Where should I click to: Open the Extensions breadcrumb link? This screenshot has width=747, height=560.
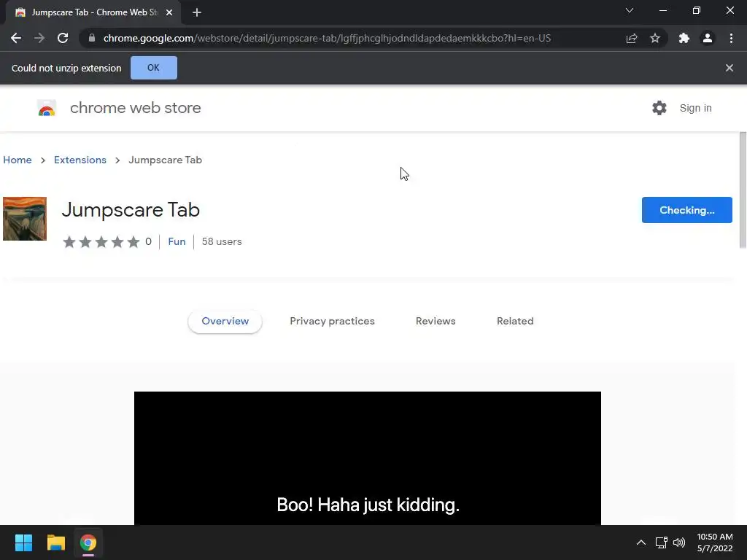[x=80, y=160]
